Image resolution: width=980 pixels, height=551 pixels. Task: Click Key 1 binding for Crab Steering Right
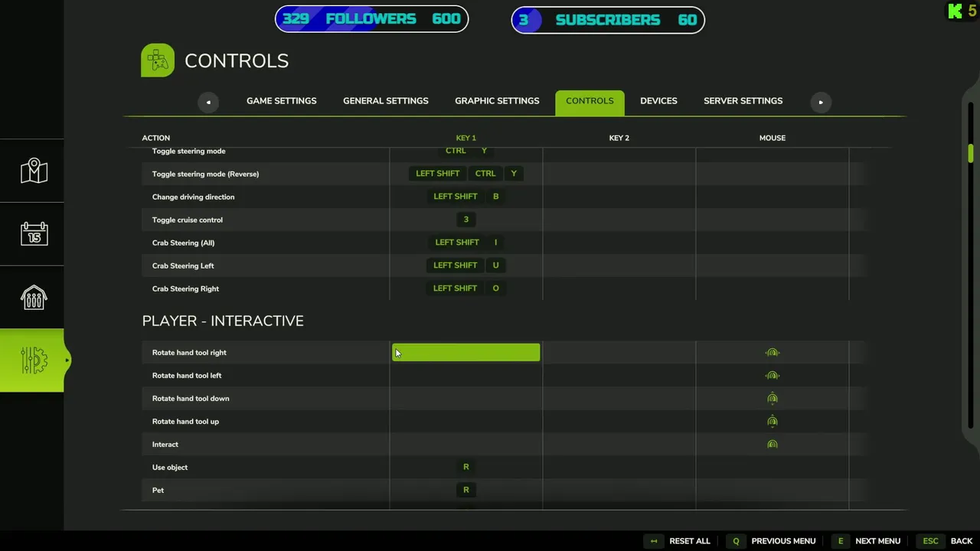coord(466,289)
